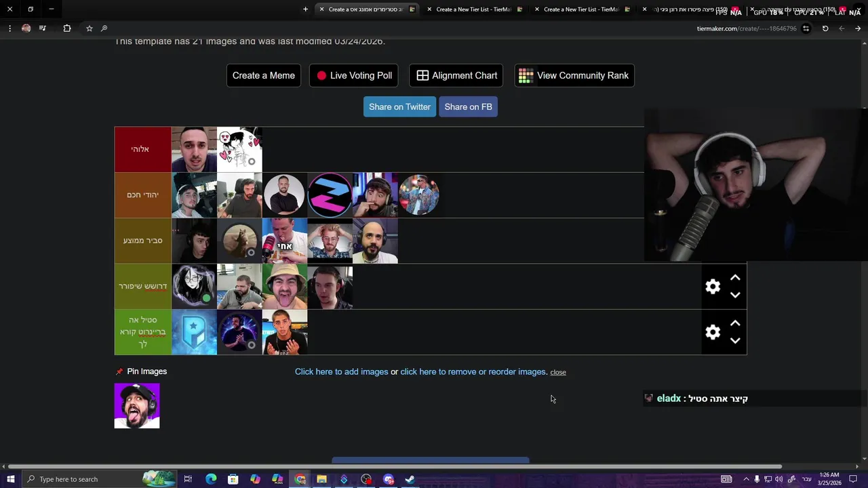Select the blond man hands on head image
This screenshot has width=868, height=488.
(x=330, y=241)
